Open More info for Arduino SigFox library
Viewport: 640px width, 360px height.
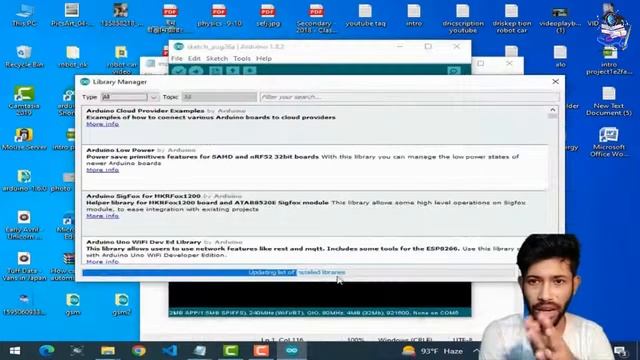tap(102, 216)
